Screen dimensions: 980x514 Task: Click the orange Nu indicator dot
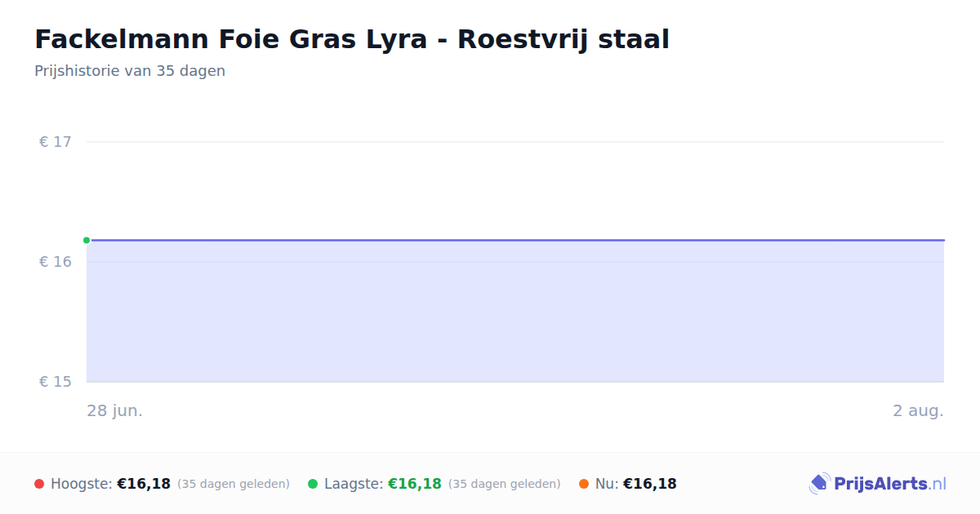(x=584, y=484)
